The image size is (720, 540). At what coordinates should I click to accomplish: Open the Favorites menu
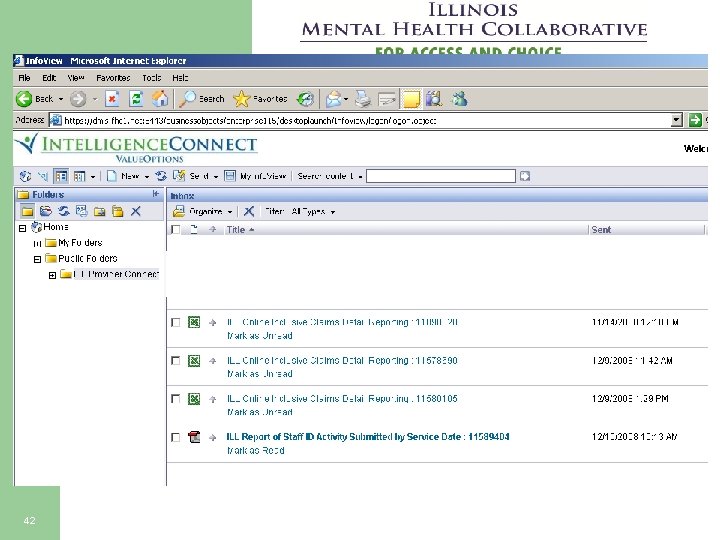[x=113, y=78]
